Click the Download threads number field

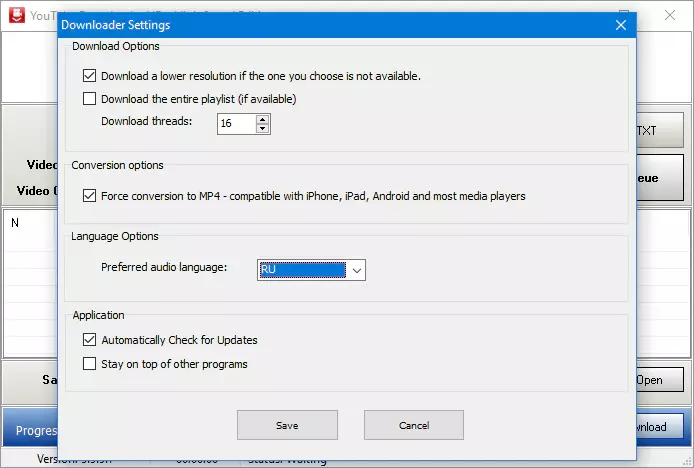tap(236, 124)
